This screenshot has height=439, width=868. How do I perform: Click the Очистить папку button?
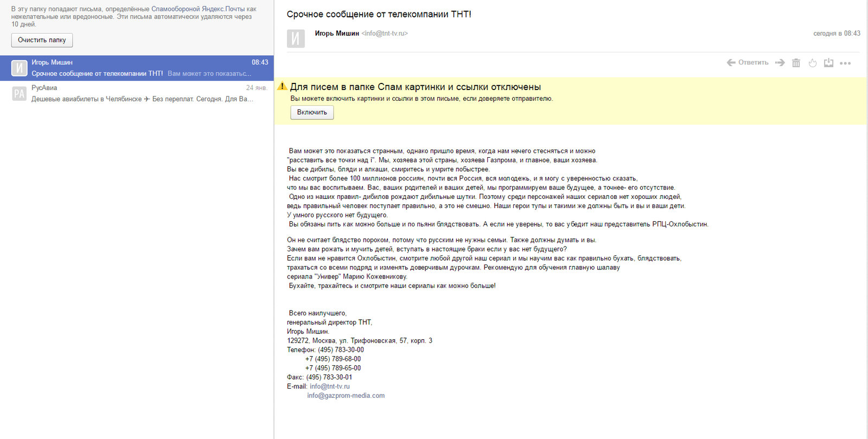tap(42, 40)
